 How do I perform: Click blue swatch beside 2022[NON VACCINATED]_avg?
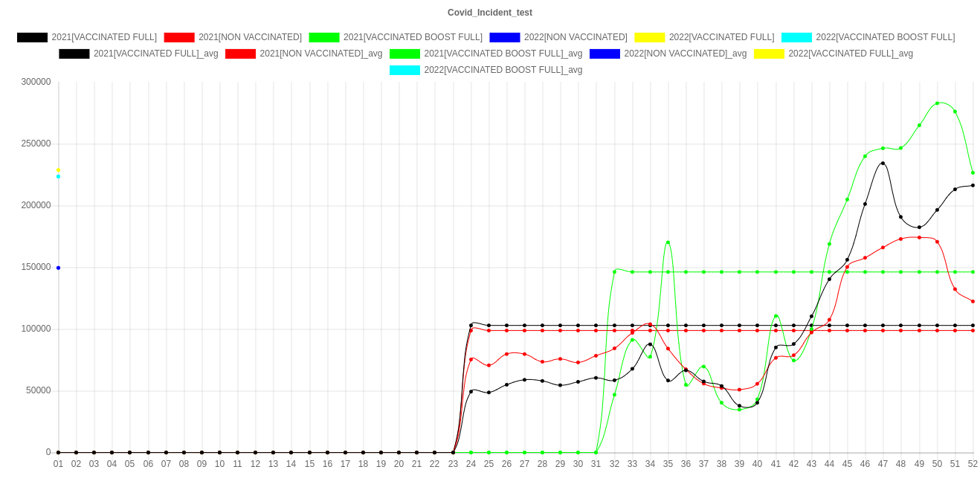605,54
